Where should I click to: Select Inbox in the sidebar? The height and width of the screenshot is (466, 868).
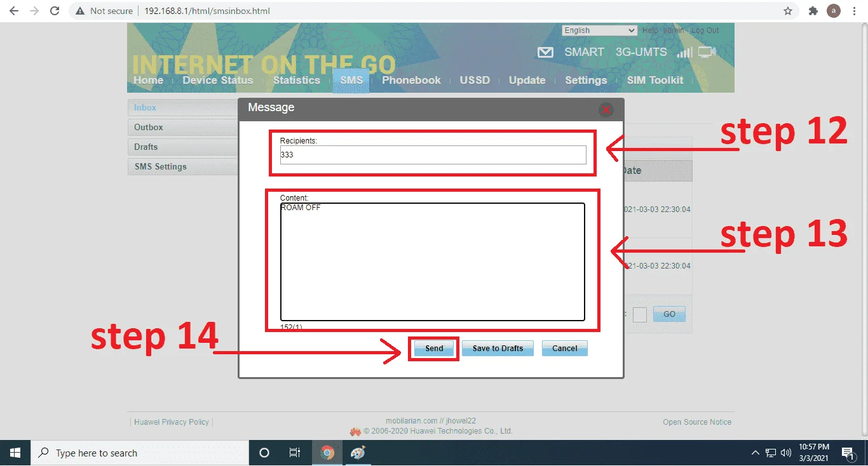tap(183, 108)
